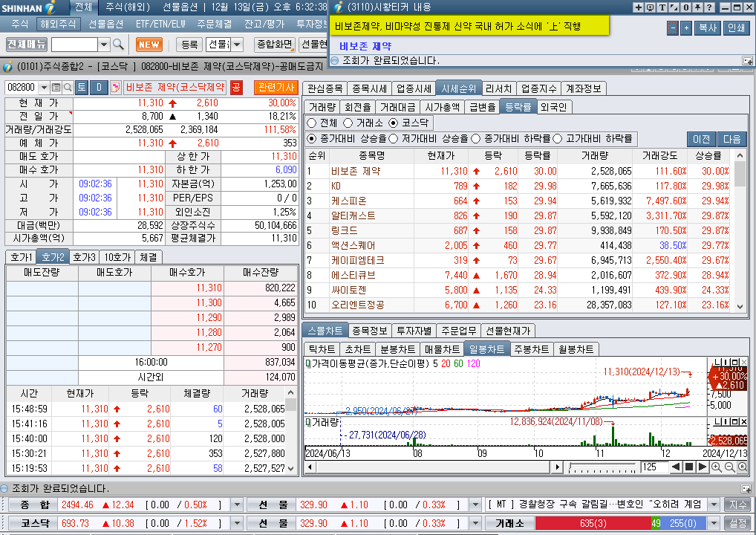756x535 pixels.
Task: Go to the 다음 page of rankings
Action: pyautogui.click(x=732, y=140)
